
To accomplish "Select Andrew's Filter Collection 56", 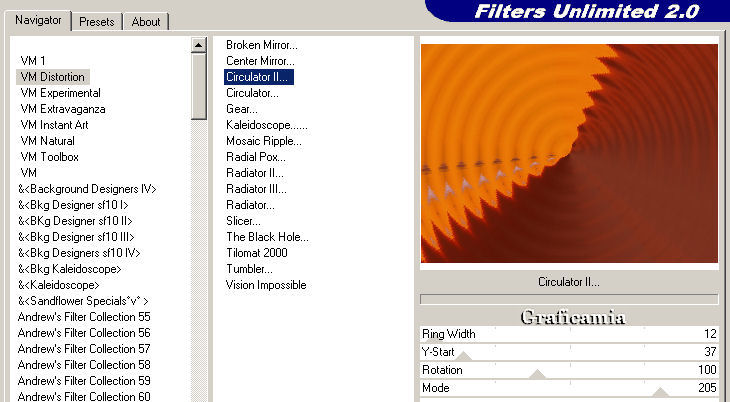I will click(x=84, y=333).
